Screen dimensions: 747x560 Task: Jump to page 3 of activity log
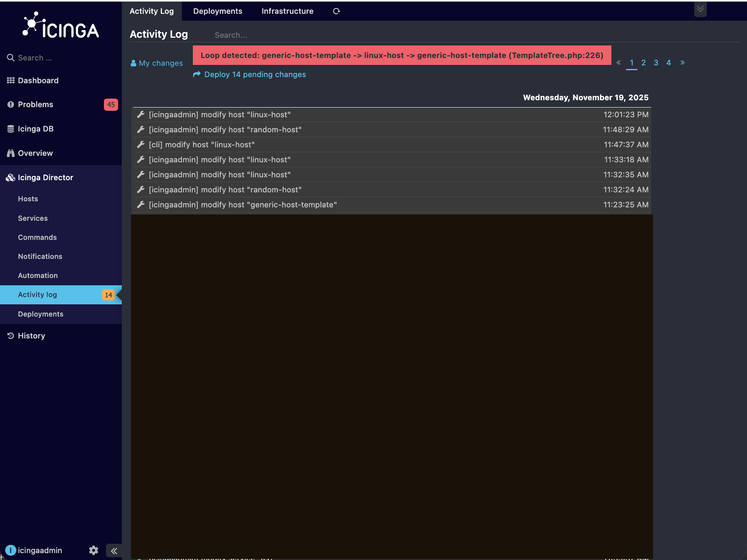(656, 62)
